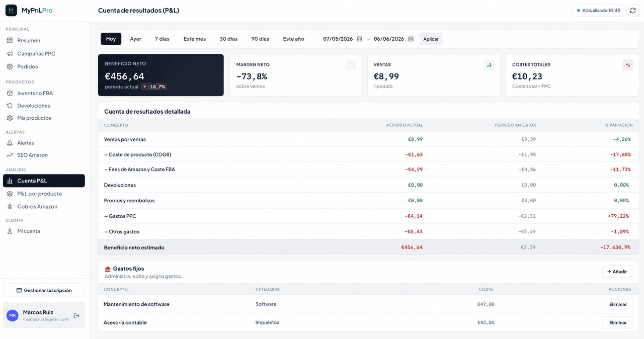Click the Ventas upward trend icon
Image resolution: width=644 pixels, height=339 pixels.
[489, 65]
